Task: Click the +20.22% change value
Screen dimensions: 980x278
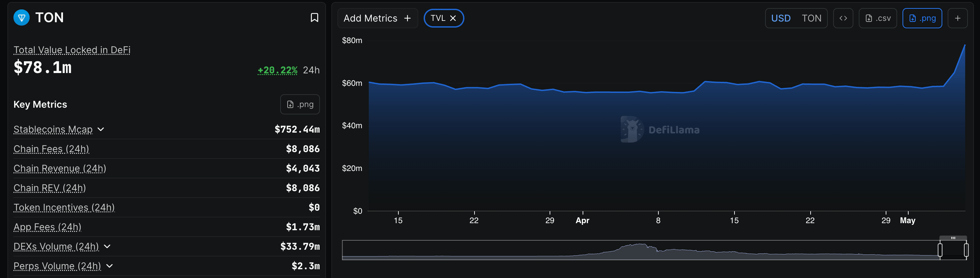Action: pos(277,70)
